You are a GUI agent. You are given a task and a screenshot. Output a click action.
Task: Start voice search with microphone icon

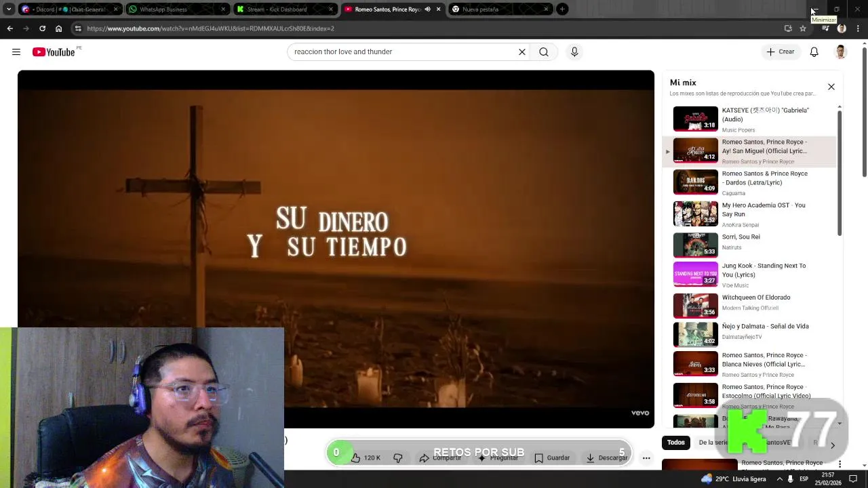tap(574, 52)
